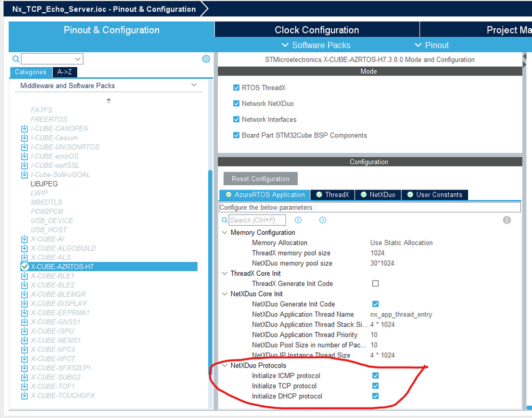Image resolution: width=532 pixels, height=418 pixels.
Task: Collapse the Memory Configuration section
Action: (225, 232)
